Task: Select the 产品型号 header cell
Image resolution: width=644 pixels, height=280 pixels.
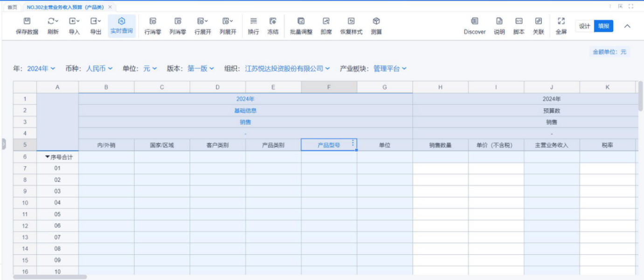Action: (x=329, y=145)
